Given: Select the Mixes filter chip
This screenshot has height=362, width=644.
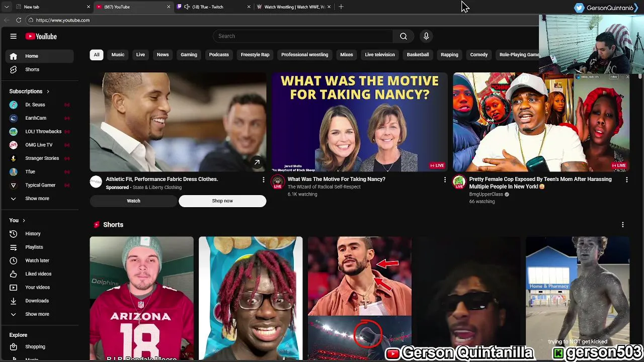Looking at the screenshot, I should [x=346, y=55].
